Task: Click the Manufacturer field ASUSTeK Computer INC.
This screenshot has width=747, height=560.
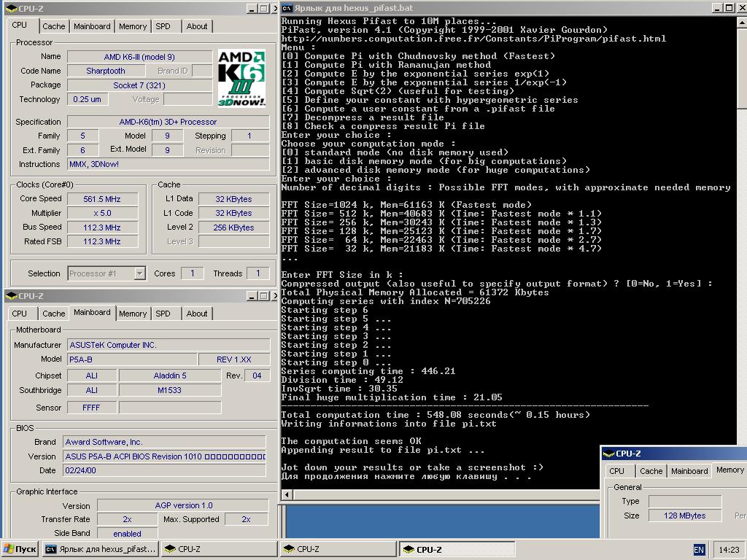Action: click(x=169, y=345)
